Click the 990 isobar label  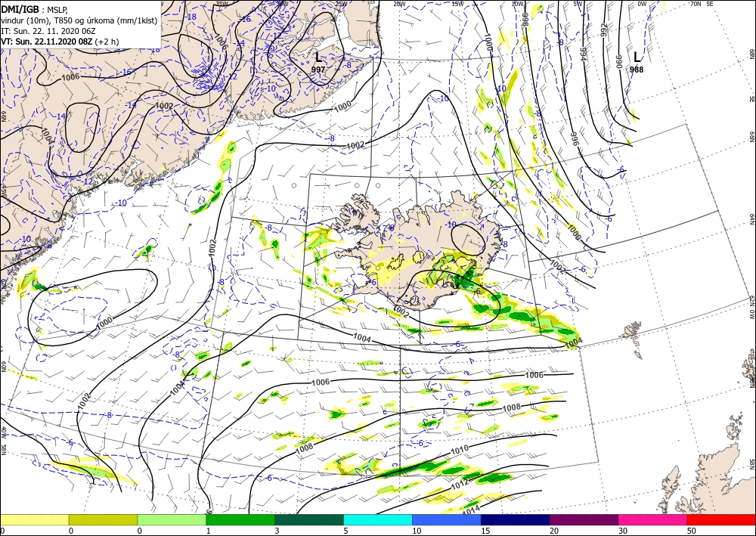[620, 61]
